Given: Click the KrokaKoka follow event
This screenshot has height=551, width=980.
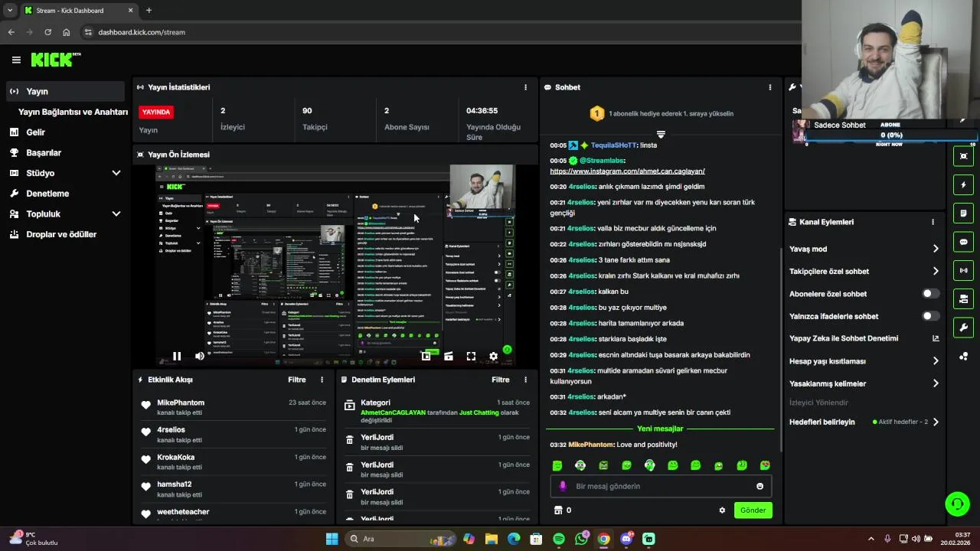Looking at the screenshot, I should (x=234, y=461).
